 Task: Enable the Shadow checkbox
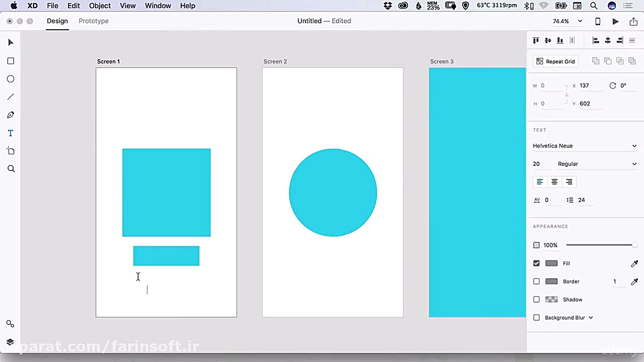tap(536, 300)
